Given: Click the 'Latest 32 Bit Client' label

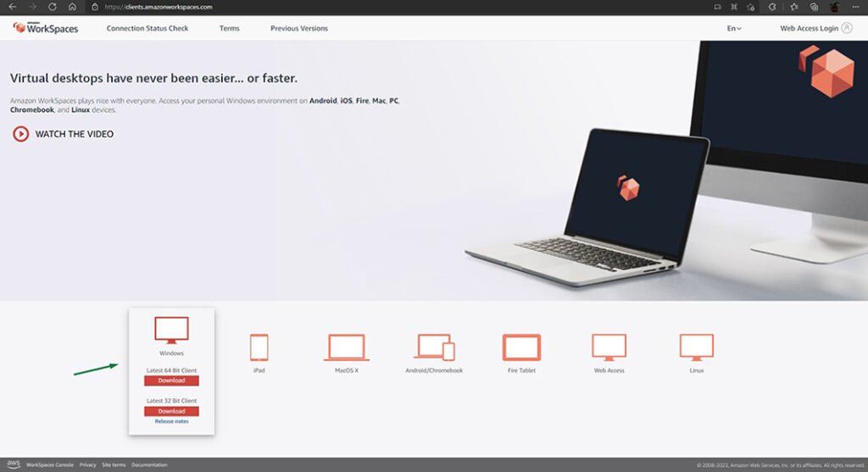Looking at the screenshot, I should [171, 401].
